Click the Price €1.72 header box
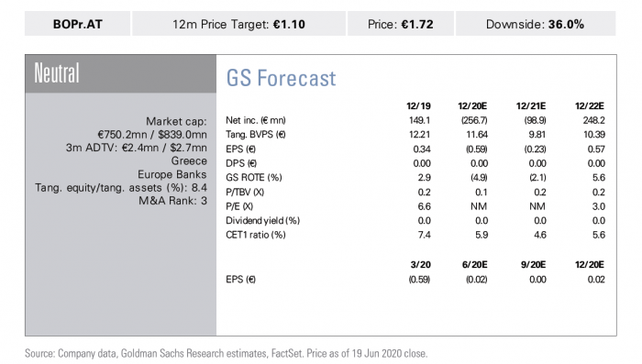This screenshot has width=642, height=364. click(x=401, y=24)
